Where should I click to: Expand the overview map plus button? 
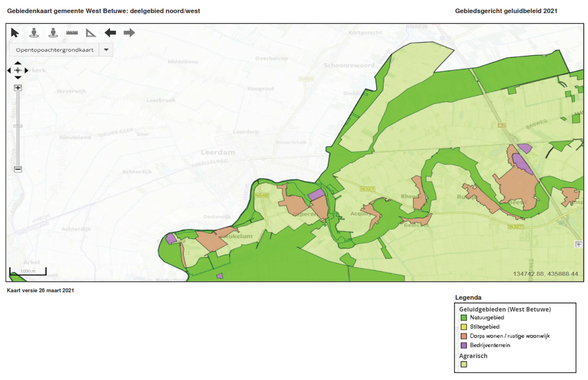point(579,244)
